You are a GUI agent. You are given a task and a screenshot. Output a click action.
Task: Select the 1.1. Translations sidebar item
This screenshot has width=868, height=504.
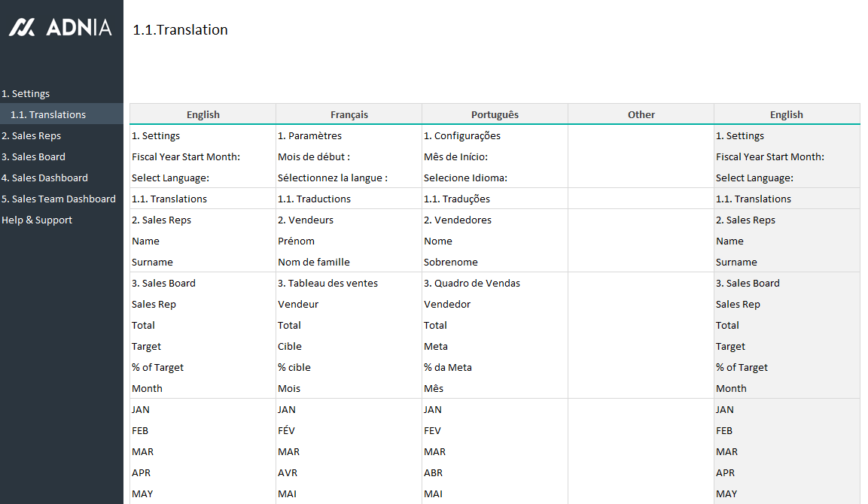point(48,115)
